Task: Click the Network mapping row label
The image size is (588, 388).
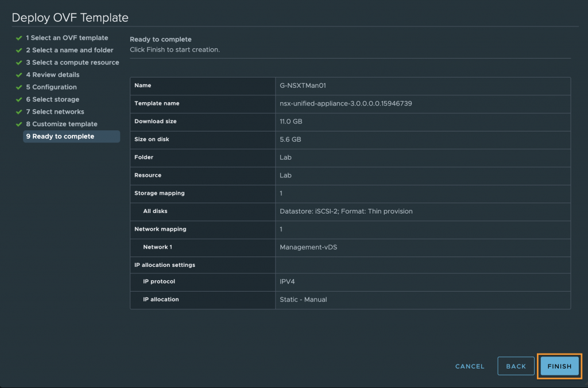Action: [x=160, y=229]
